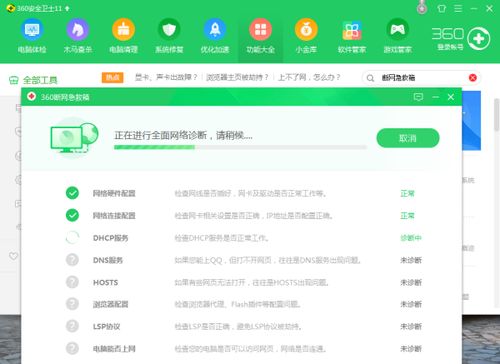Open 电脑体检 from the top navigation

[x=32, y=36]
